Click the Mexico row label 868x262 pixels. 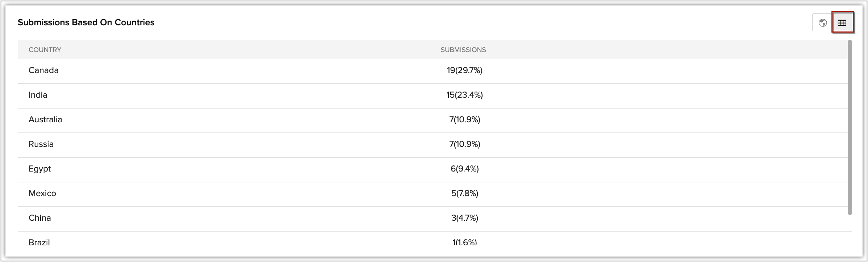[42, 193]
